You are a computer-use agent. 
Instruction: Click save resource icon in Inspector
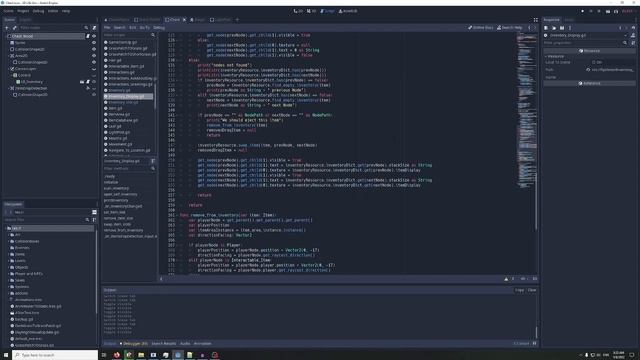(x=562, y=28)
